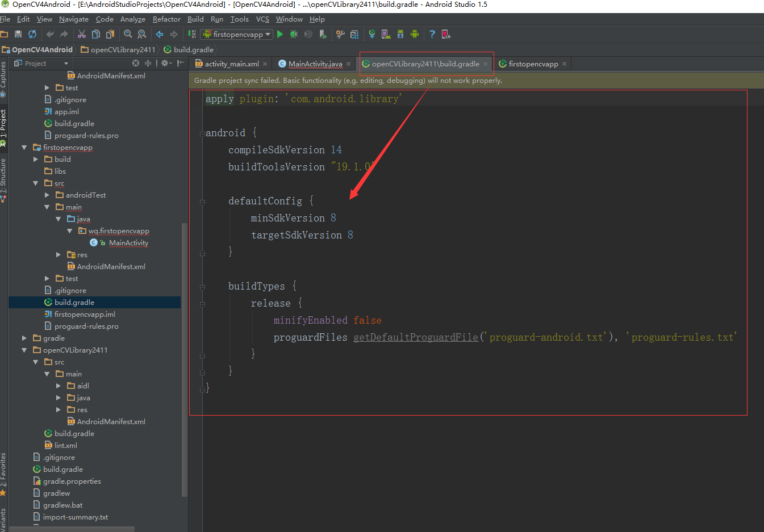764x532 pixels.
Task: Expand the gradle folder node
Action: 24,338
